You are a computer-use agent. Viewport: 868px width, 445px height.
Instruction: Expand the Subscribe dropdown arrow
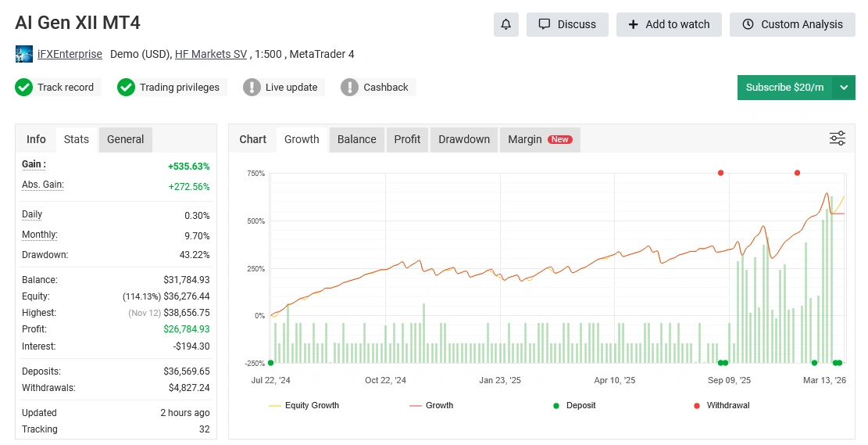point(844,88)
